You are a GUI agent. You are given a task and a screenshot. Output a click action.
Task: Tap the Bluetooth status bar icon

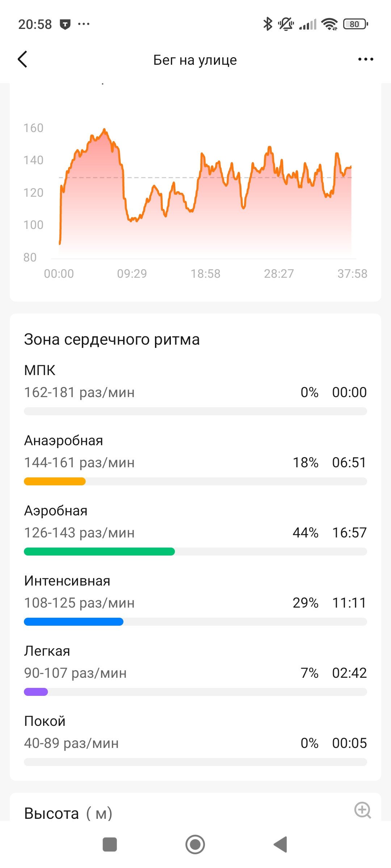click(268, 24)
